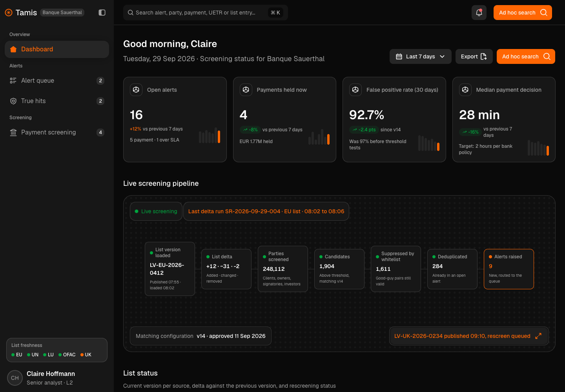Click the Alert queue list icon
Screen dimensions: 565x392
click(13, 81)
